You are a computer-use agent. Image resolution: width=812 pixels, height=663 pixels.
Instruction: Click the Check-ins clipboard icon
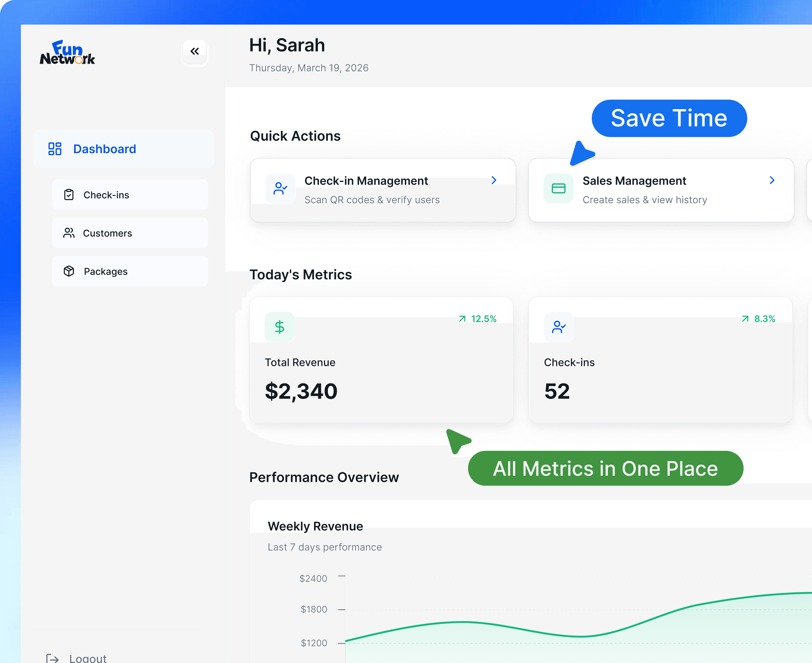[x=69, y=195]
